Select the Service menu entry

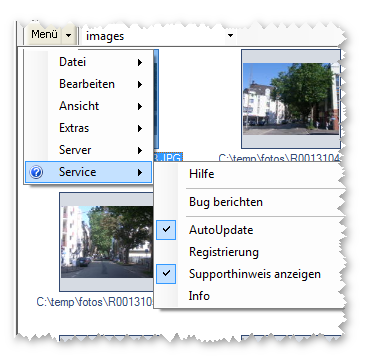(x=89, y=172)
